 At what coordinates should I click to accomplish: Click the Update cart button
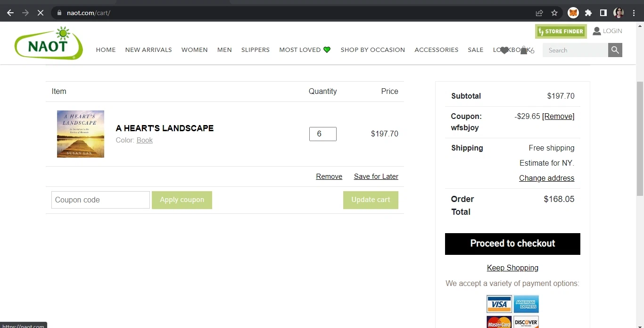click(371, 200)
